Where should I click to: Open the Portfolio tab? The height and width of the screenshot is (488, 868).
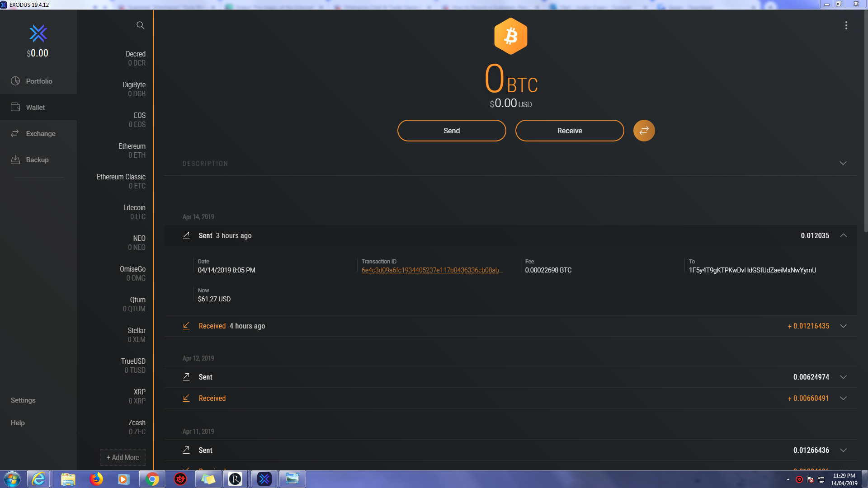click(x=39, y=81)
